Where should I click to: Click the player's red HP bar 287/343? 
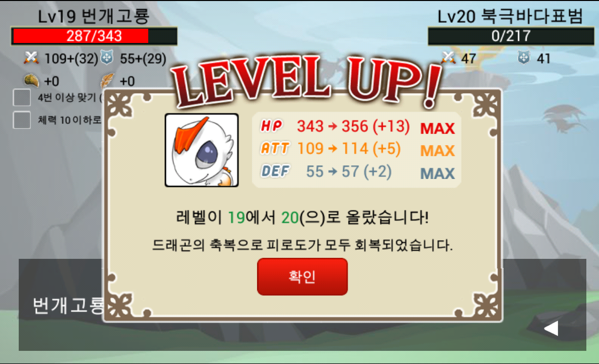pos(94,36)
